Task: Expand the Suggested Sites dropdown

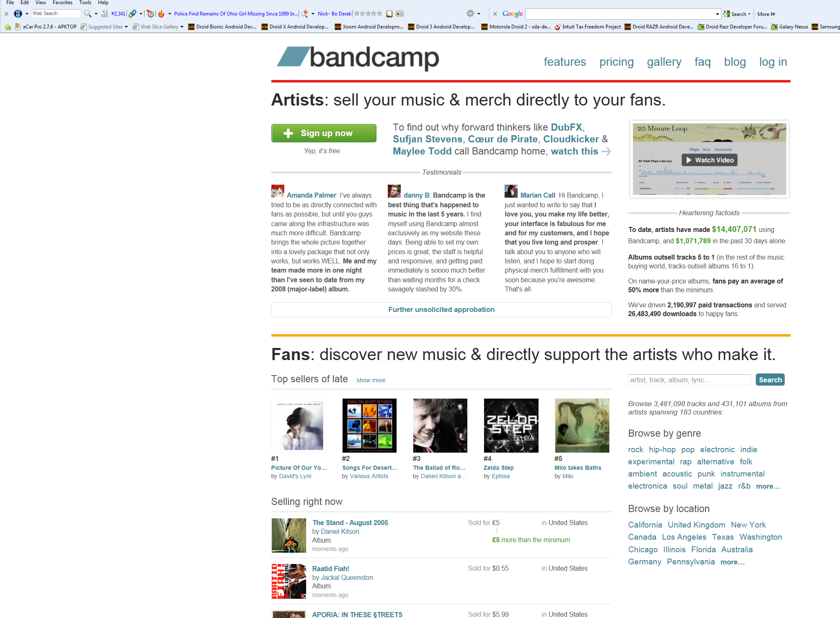Action: pyautogui.click(x=126, y=27)
